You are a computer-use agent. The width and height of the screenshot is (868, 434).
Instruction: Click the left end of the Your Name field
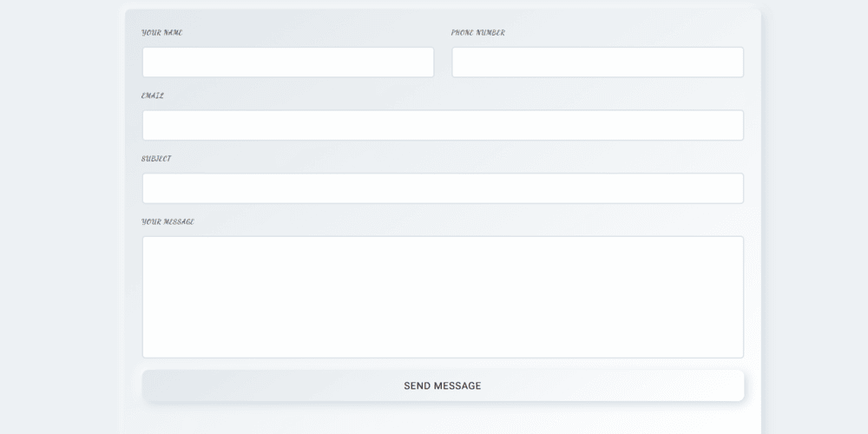pos(155,62)
